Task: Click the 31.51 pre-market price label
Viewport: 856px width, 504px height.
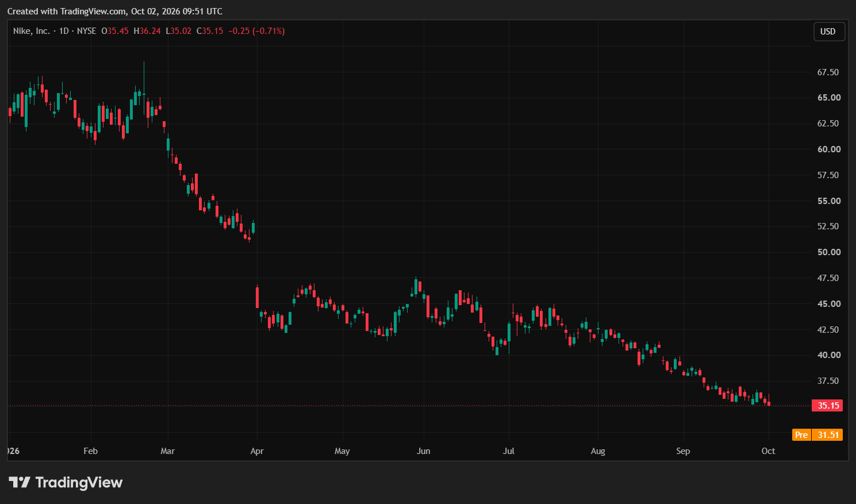Action: 828,435
